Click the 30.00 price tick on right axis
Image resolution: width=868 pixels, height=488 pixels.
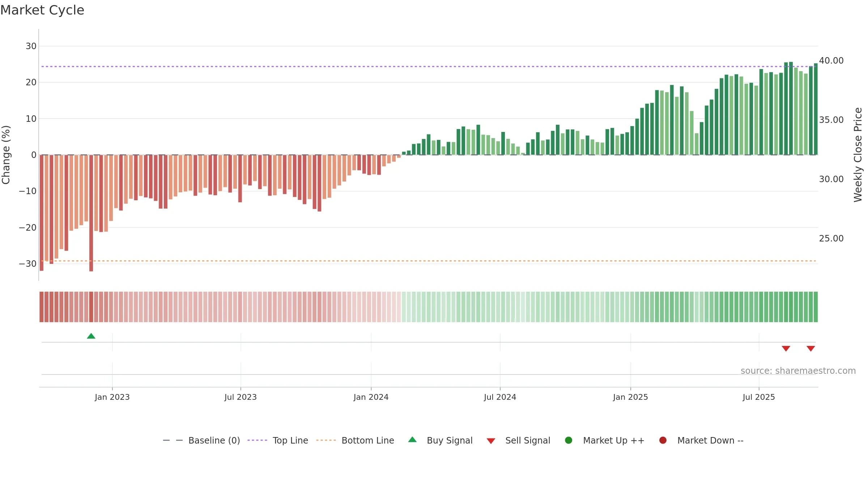coord(831,179)
